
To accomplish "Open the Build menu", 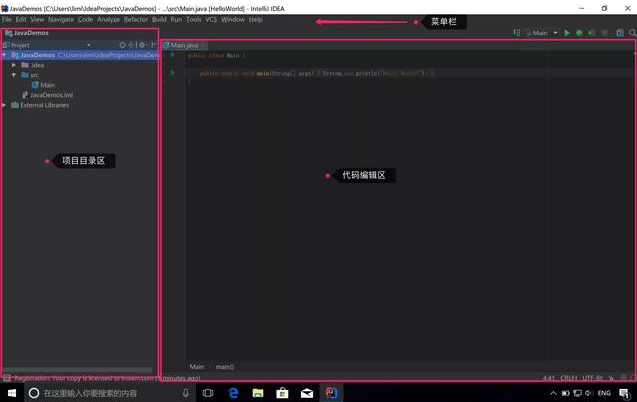I will tap(159, 19).
